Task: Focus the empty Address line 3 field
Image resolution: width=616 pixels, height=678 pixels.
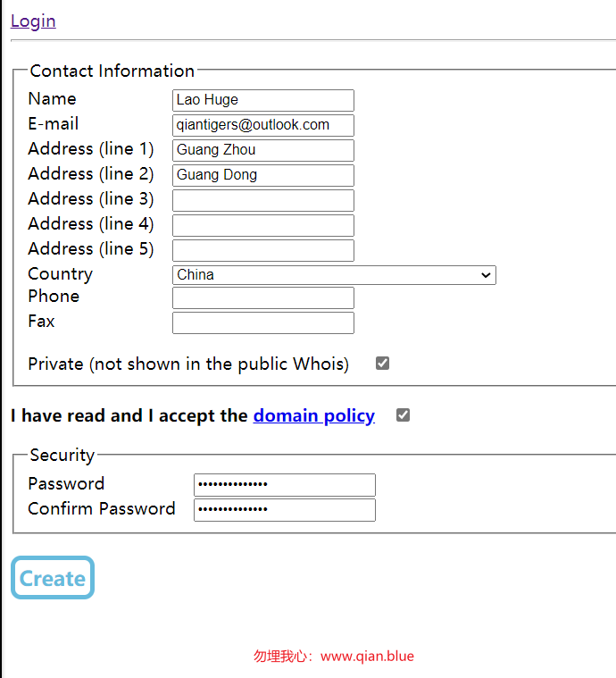Action: point(263,200)
